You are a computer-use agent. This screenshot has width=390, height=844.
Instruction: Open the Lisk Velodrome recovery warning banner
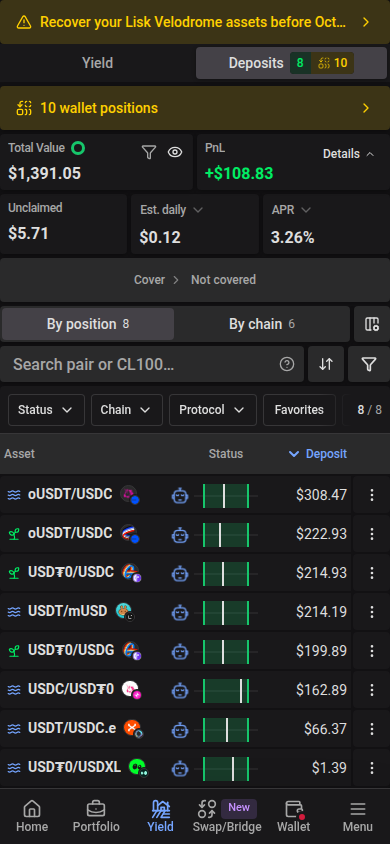(195, 22)
